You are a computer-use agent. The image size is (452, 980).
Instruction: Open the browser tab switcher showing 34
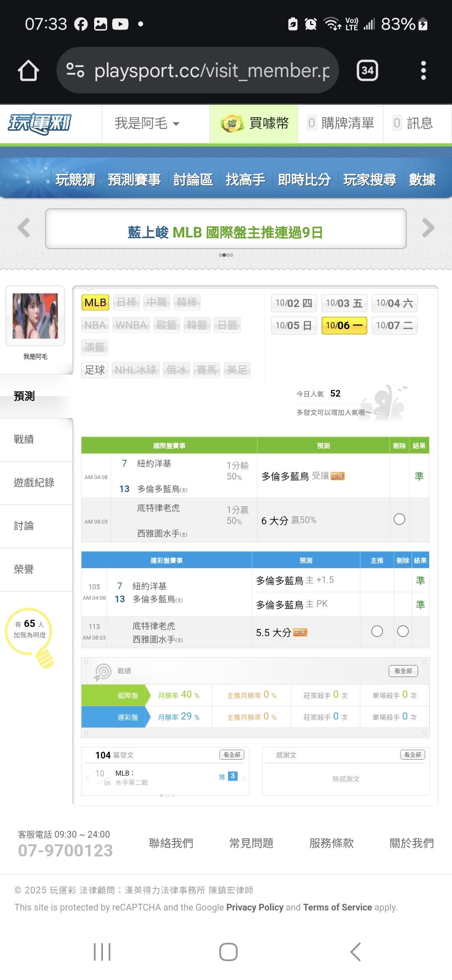(x=367, y=70)
